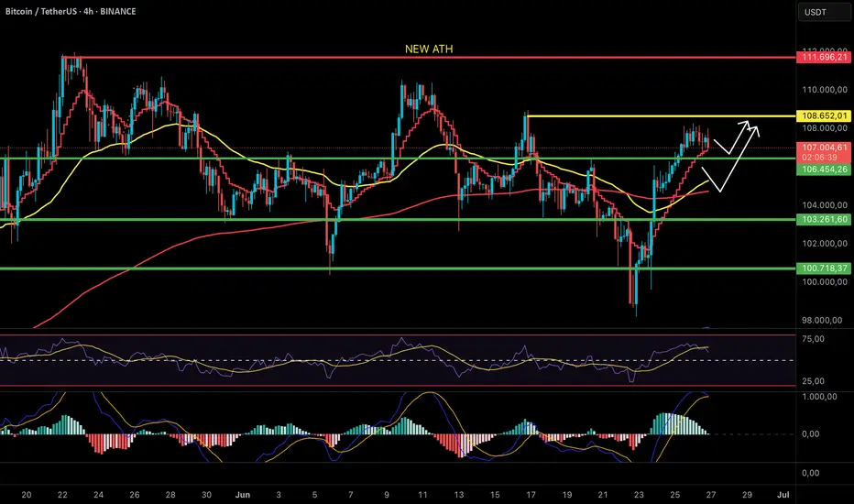The image size is (854, 504).
Task: Open the USDT currency selector
Action: coord(824,12)
